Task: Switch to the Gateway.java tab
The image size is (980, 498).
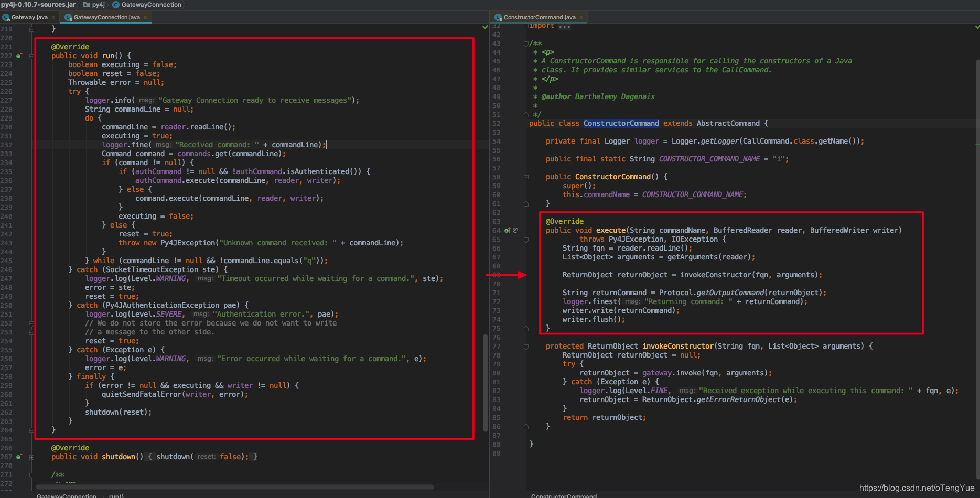Action: click(x=29, y=17)
